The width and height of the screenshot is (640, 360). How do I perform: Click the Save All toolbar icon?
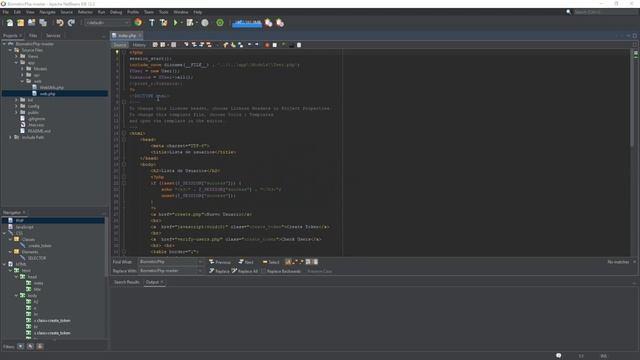pos(43,23)
